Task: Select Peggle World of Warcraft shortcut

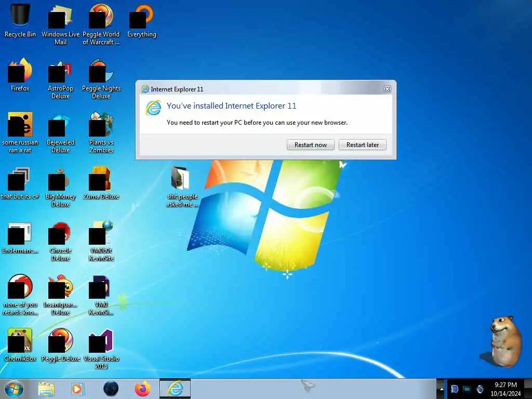Action: (101, 24)
